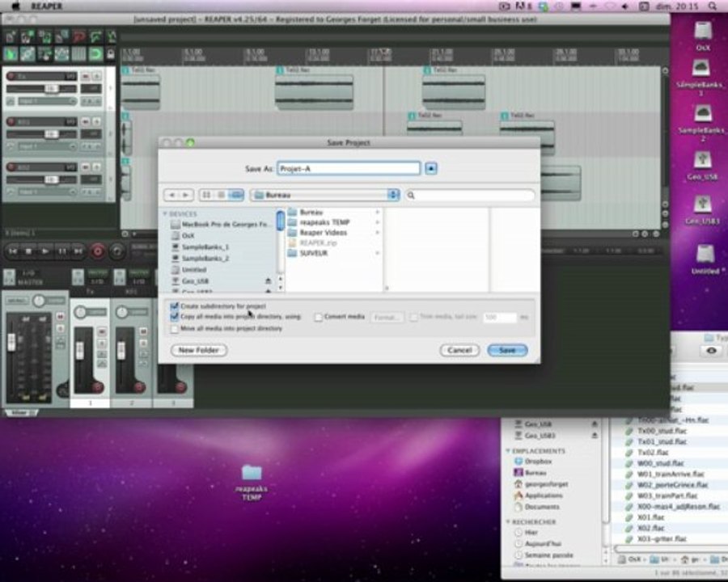The image size is (728, 582).
Task: Select Untitled drive in Save dialog sidebar
Action: tap(194, 270)
